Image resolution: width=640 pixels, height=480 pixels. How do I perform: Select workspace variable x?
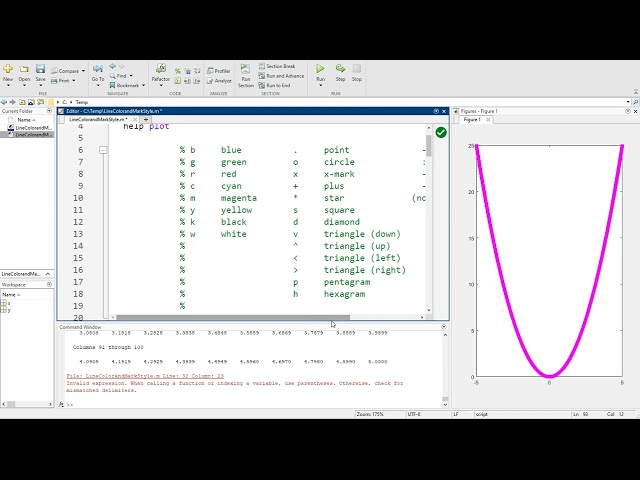click(x=6, y=303)
